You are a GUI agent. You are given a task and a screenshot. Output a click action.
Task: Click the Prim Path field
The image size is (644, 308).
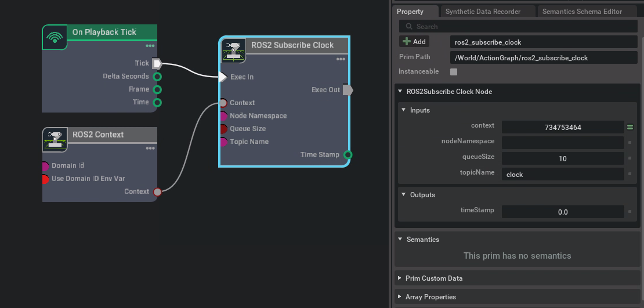pos(544,57)
